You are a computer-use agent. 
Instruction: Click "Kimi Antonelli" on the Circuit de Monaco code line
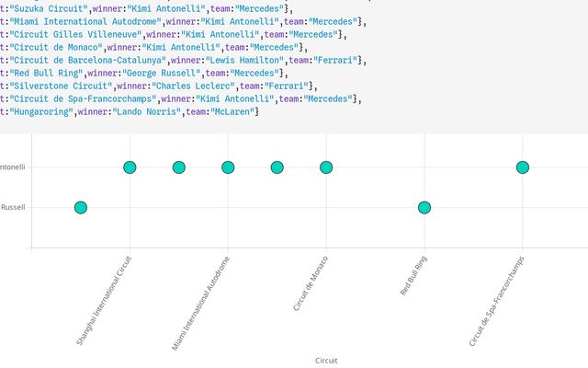click(181, 47)
